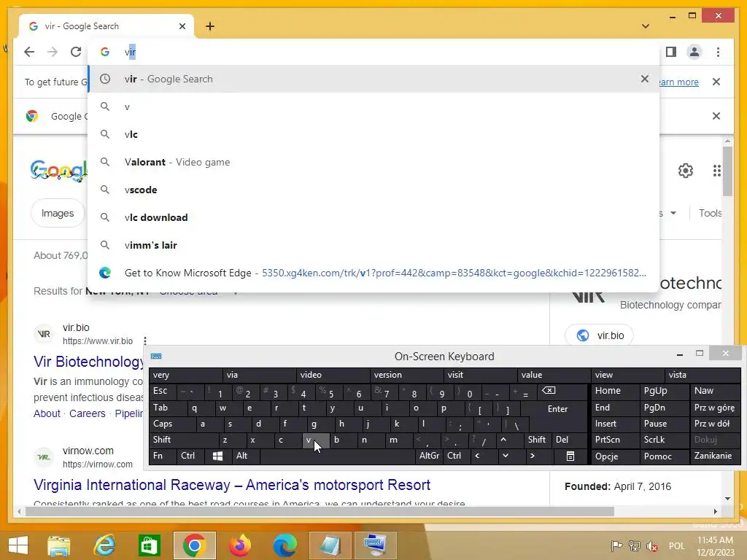Open Windows Store from taskbar
Screen dimensions: 747x560
point(149,545)
